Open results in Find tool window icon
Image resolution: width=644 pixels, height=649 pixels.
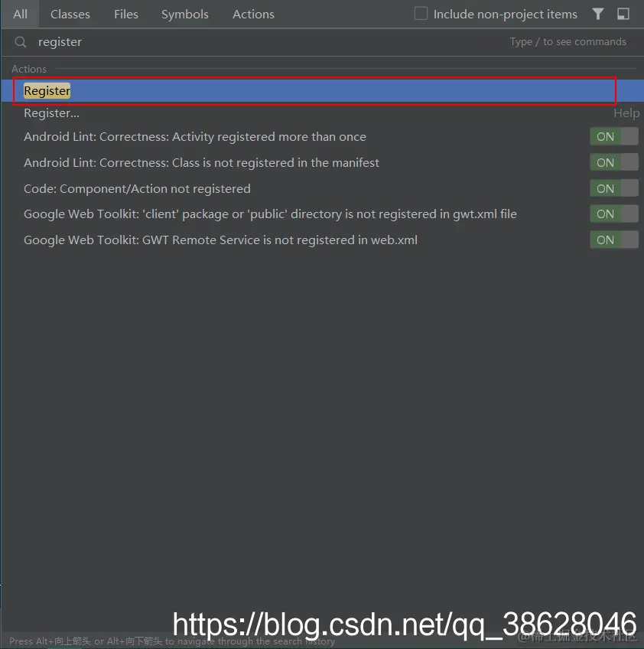623,14
